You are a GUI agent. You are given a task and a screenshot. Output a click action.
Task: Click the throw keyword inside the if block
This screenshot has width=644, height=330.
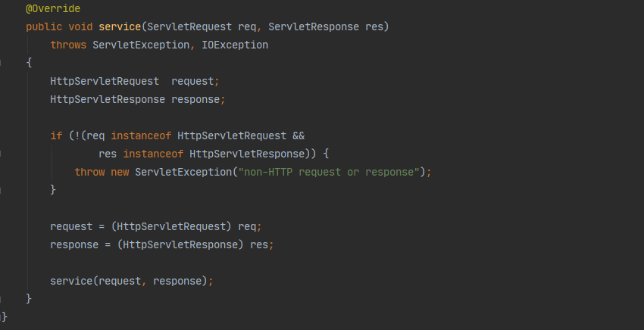point(89,172)
